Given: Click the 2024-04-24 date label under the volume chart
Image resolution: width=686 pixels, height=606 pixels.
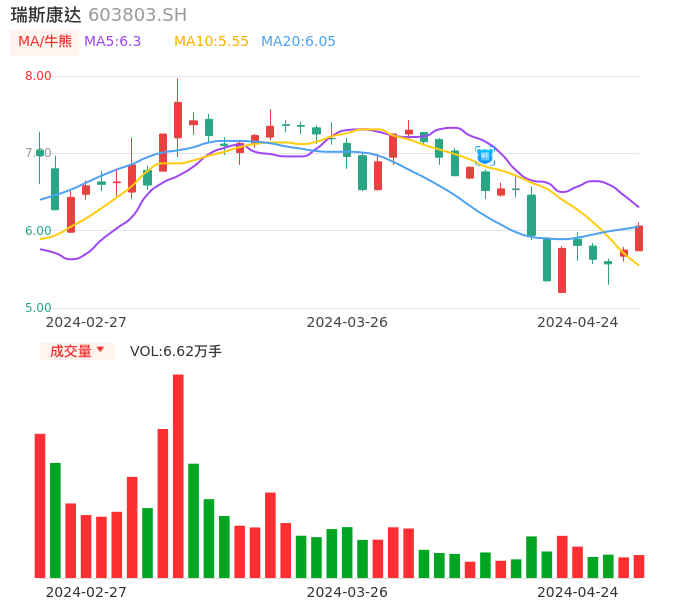Looking at the screenshot, I should (577, 592).
